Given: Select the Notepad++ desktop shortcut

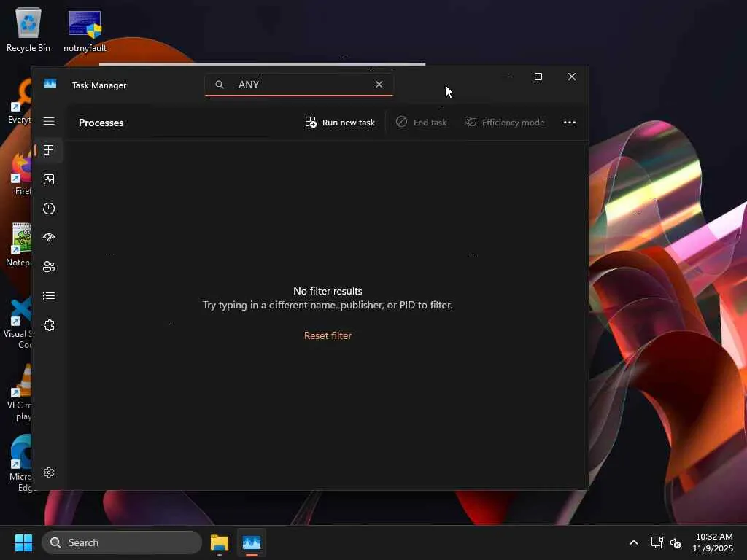Looking at the screenshot, I should coord(19,244).
